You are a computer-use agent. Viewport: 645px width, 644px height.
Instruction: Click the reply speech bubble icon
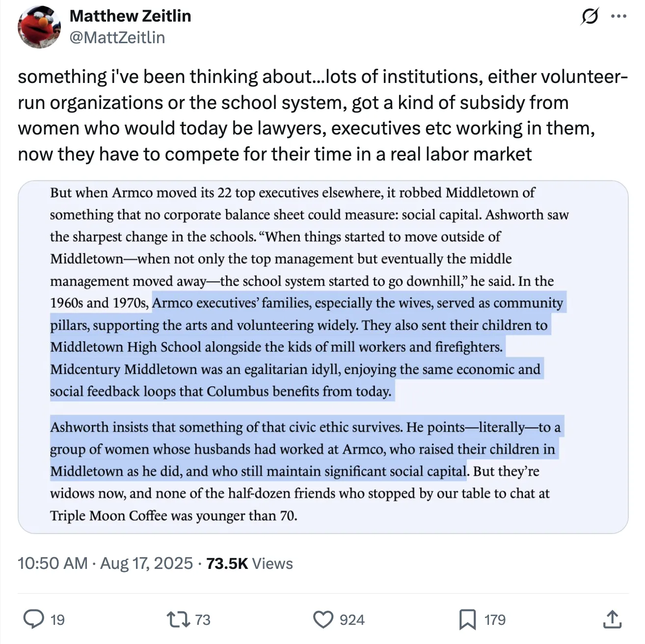coord(33,619)
